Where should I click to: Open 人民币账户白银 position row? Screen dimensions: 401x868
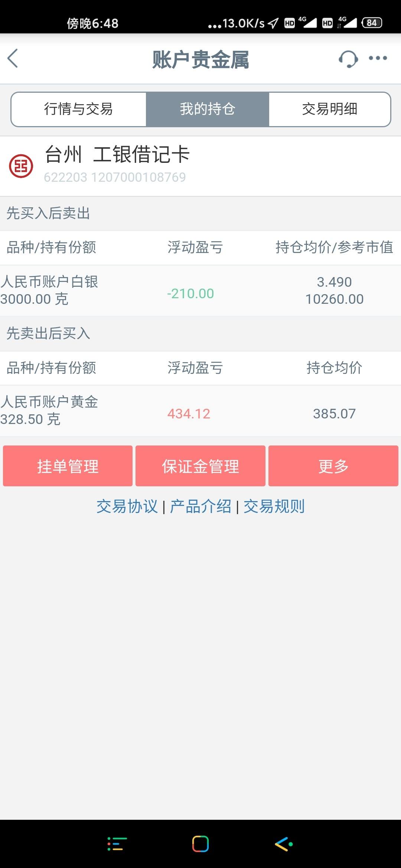pos(200,290)
